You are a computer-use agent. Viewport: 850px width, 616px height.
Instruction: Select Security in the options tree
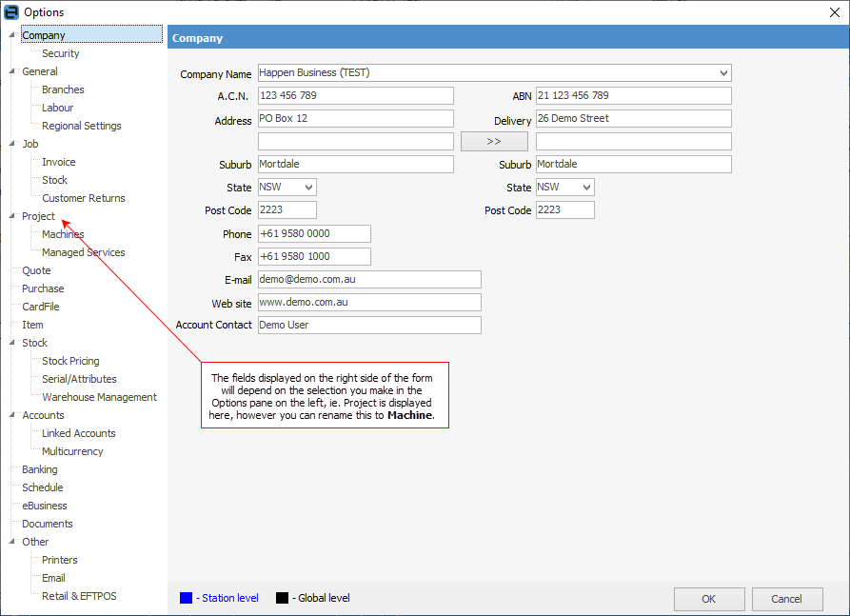click(x=60, y=53)
